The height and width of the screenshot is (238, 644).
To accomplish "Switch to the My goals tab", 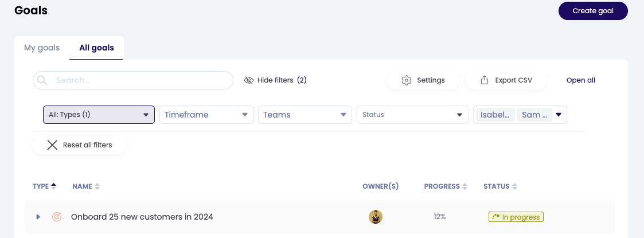I will tap(42, 48).
